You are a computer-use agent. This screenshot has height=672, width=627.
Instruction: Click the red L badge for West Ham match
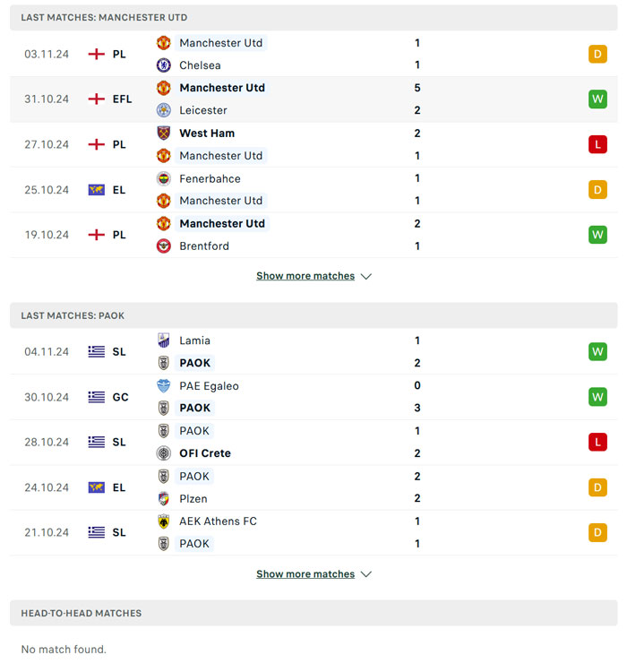(597, 144)
